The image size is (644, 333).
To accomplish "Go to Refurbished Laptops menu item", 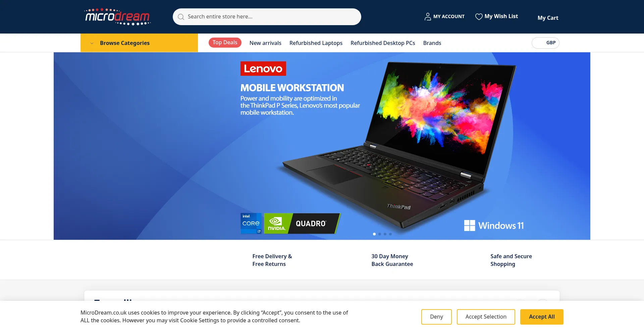I will coord(316,43).
